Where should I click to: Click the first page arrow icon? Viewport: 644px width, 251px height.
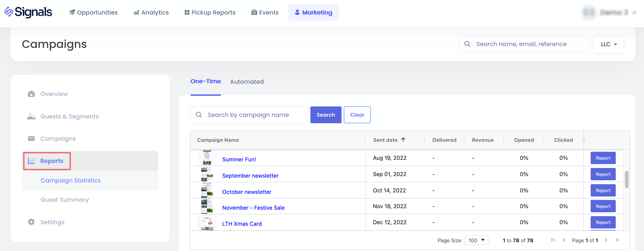click(553, 240)
